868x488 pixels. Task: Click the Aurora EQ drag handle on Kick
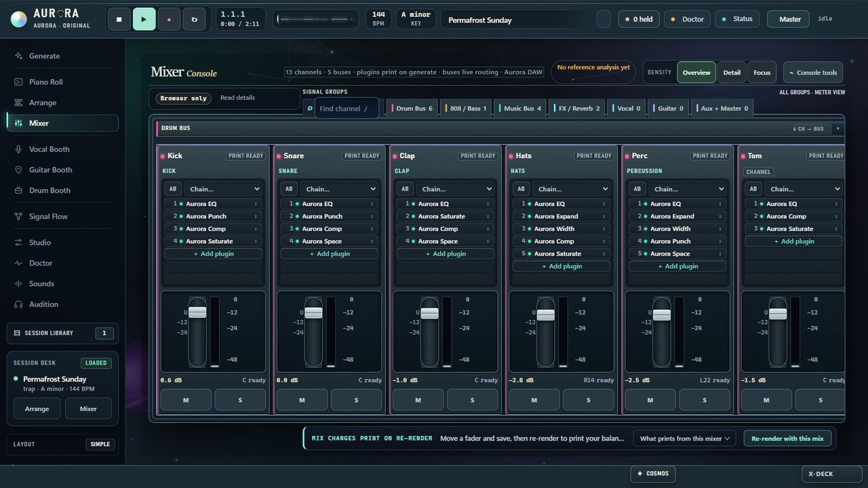coord(256,204)
